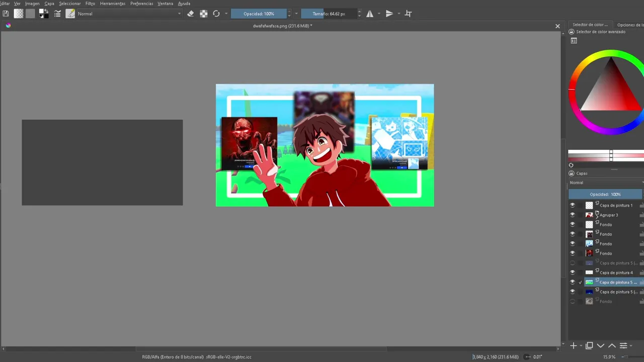Screen dimensions: 644x362
Task: Open layer properties icon in Capas panel
Action: pyautogui.click(x=623, y=345)
